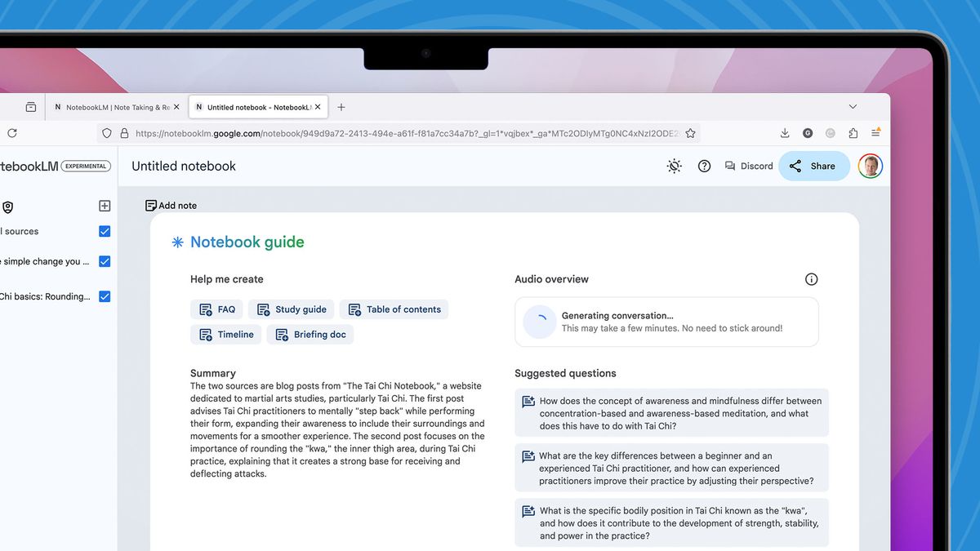This screenshot has height=551, width=980.
Task: Click the Generating conversation status text
Action: tap(617, 315)
